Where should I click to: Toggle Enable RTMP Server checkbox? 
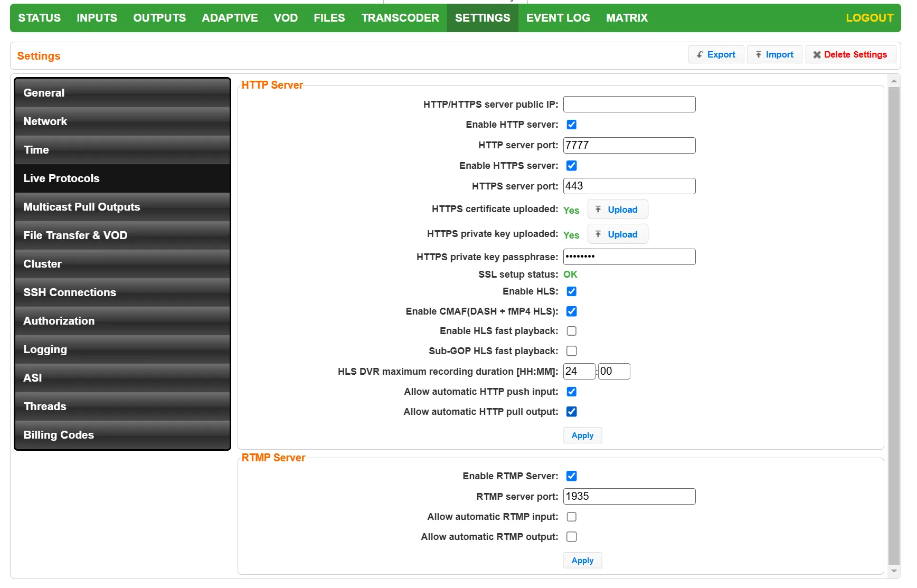pyautogui.click(x=571, y=476)
